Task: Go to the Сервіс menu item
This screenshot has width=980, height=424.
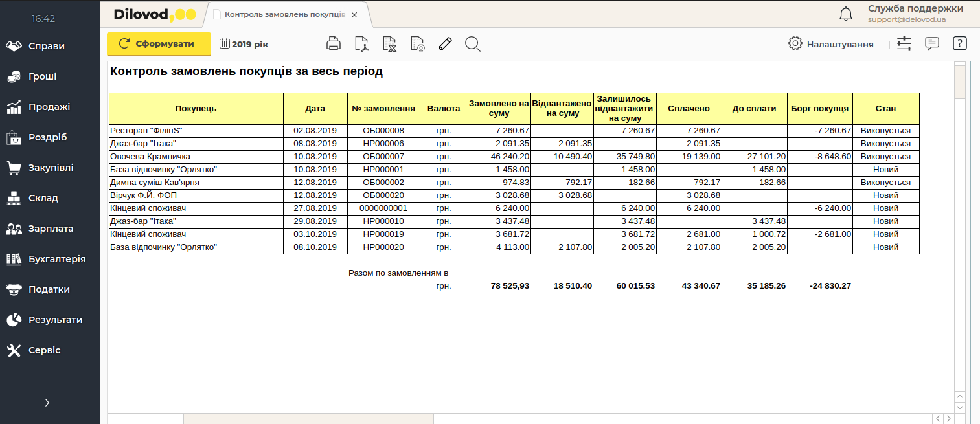Action: (x=45, y=350)
